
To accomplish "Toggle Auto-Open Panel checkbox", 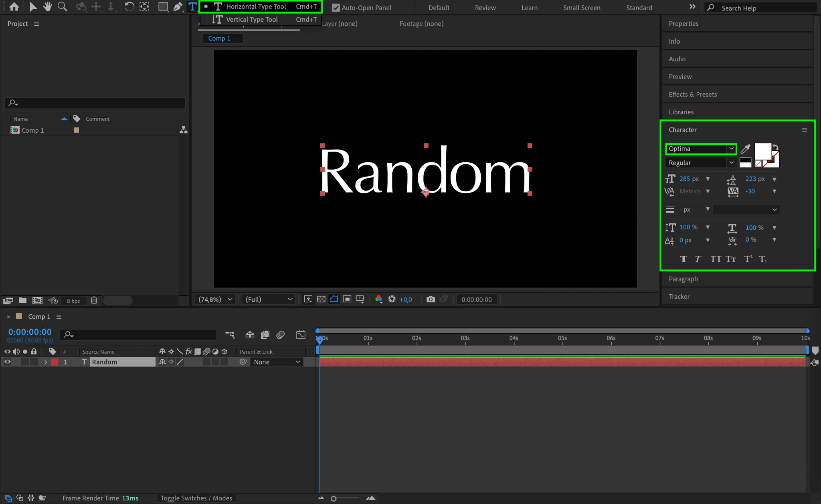I will pos(336,8).
